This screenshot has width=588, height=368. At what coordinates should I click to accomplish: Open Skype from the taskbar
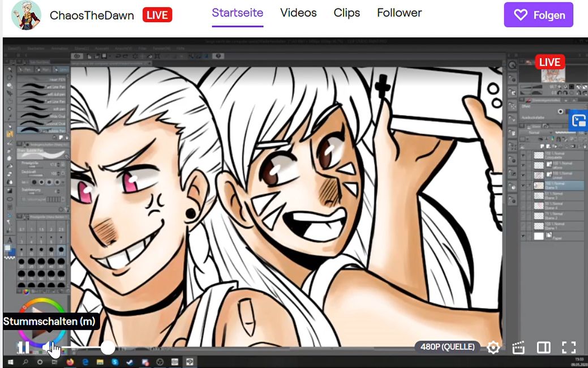click(115, 362)
